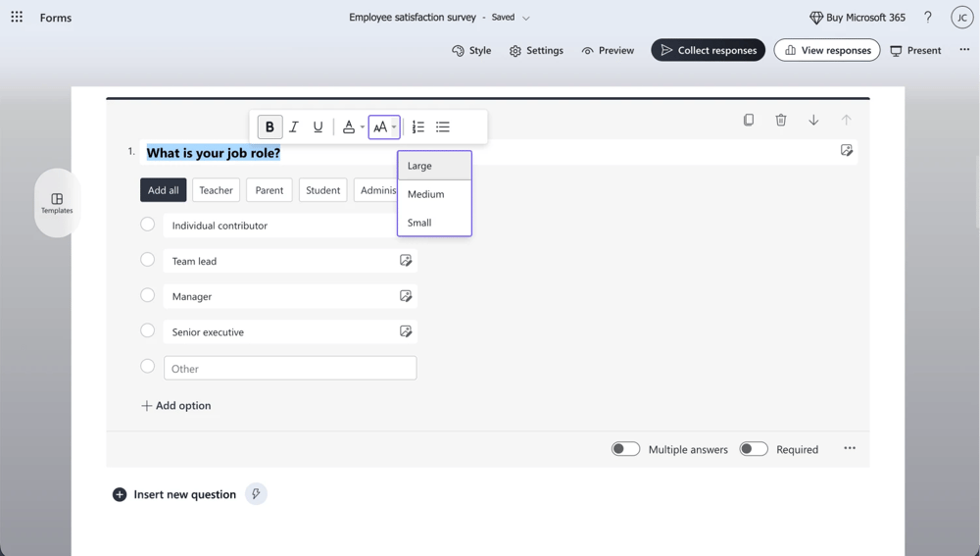This screenshot has height=556, width=980.
Task: Insert a numbered list
Action: click(418, 127)
